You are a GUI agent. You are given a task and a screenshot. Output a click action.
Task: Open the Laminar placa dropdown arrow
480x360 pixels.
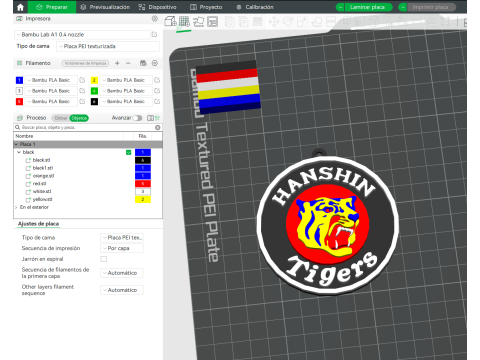tap(340, 7)
